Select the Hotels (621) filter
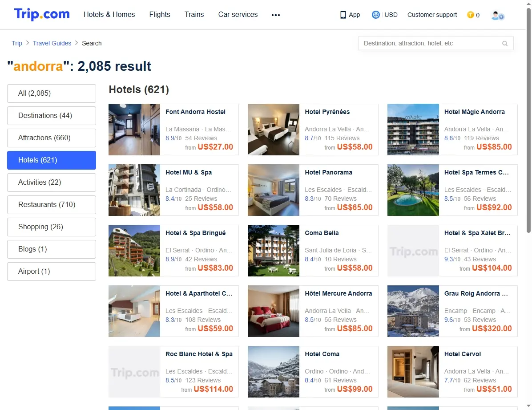532x410 pixels. 52,160
